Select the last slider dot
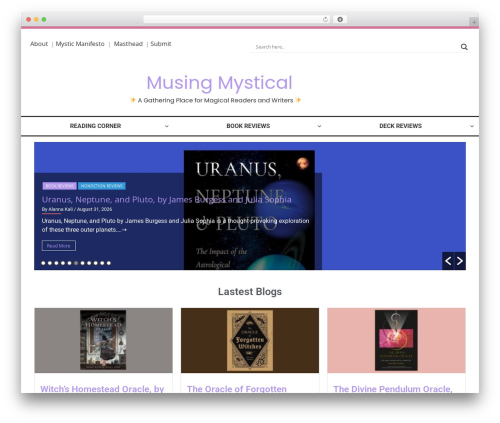The image size is (500, 423). pos(109,263)
